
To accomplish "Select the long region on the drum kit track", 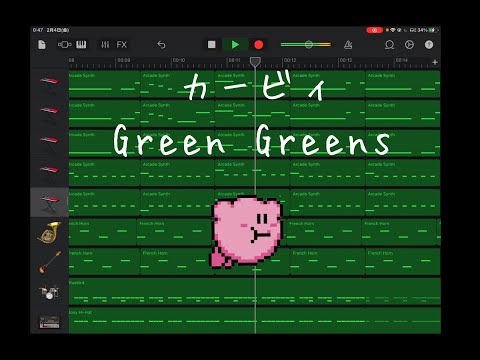I will (255, 291).
